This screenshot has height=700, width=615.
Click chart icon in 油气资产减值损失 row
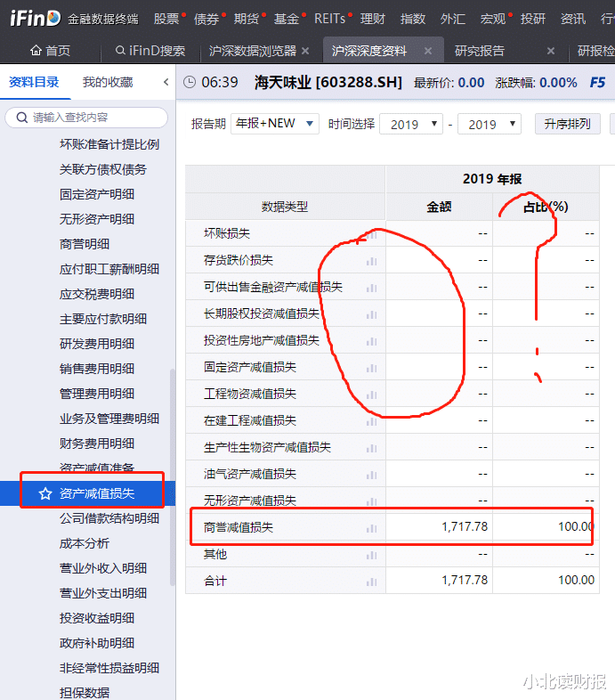pyautogui.click(x=372, y=475)
